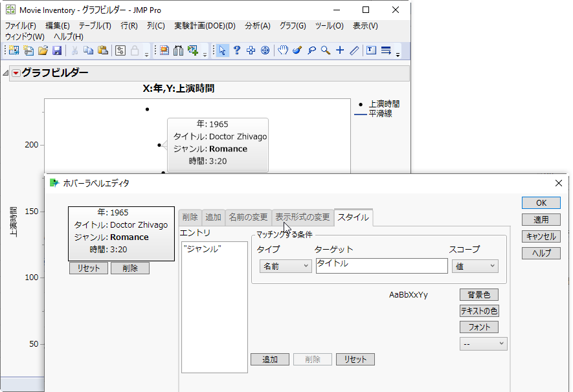Open the スコープ dropdown showing 値

click(475, 266)
